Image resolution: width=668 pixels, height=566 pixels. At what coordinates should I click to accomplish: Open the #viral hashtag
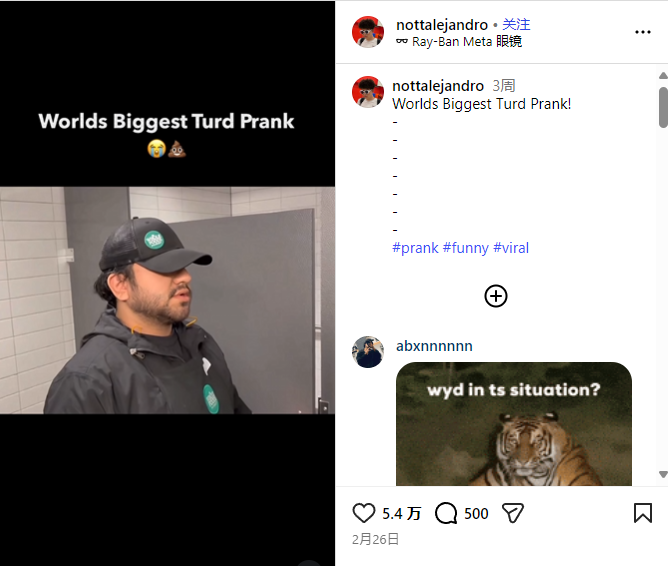coord(511,248)
